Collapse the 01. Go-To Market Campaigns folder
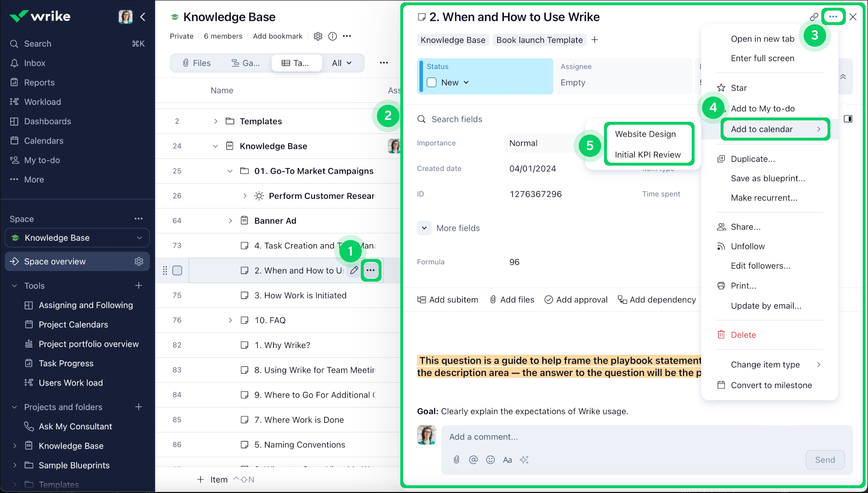 pos(230,171)
